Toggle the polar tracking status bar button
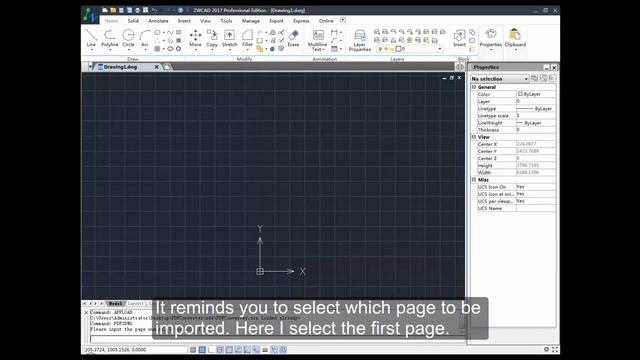 (220, 349)
